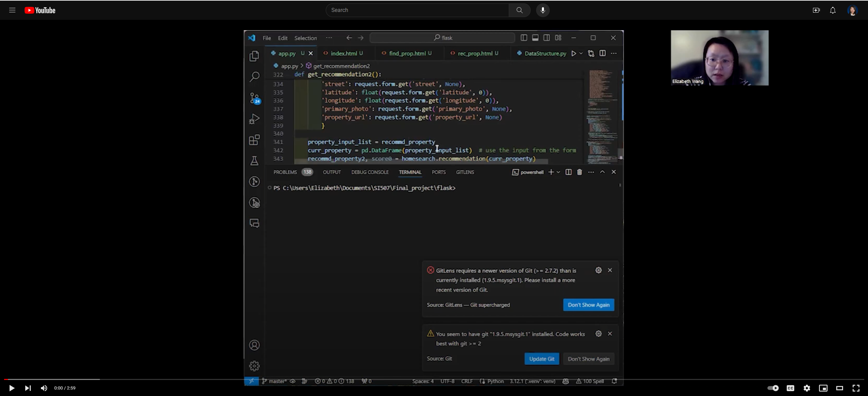Open Manage settings gear at bottom of sidebar

click(x=254, y=365)
